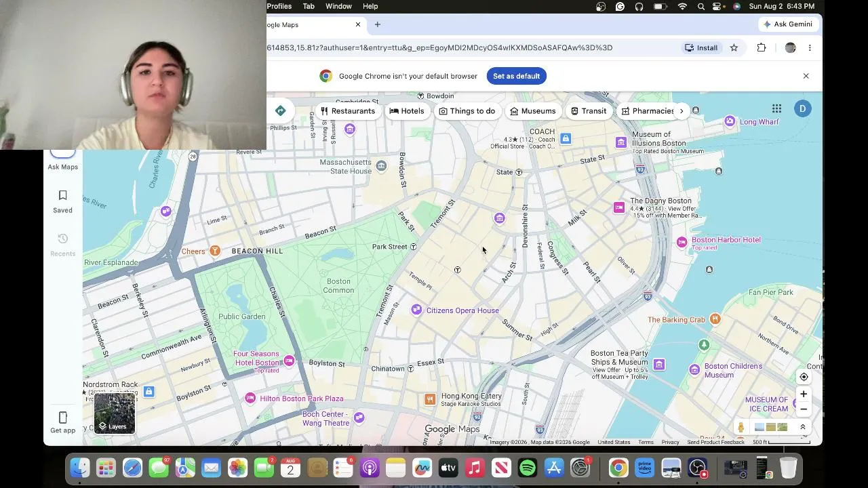
Task: Select the Long Wharf pin
Action: [730, 121]
